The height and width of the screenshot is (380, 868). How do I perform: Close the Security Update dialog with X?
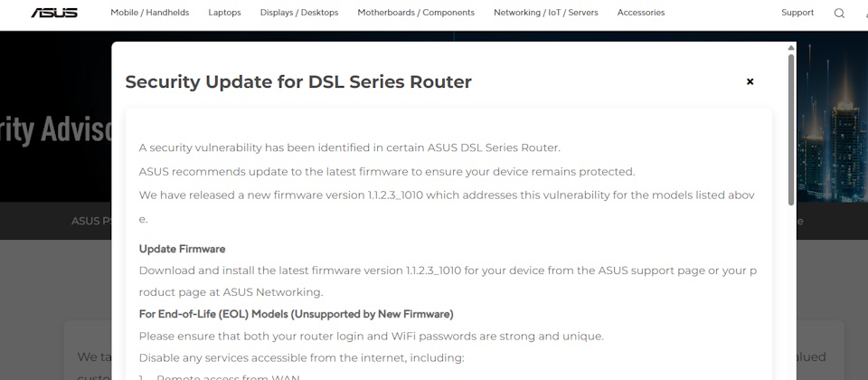[x=750, y=81]
